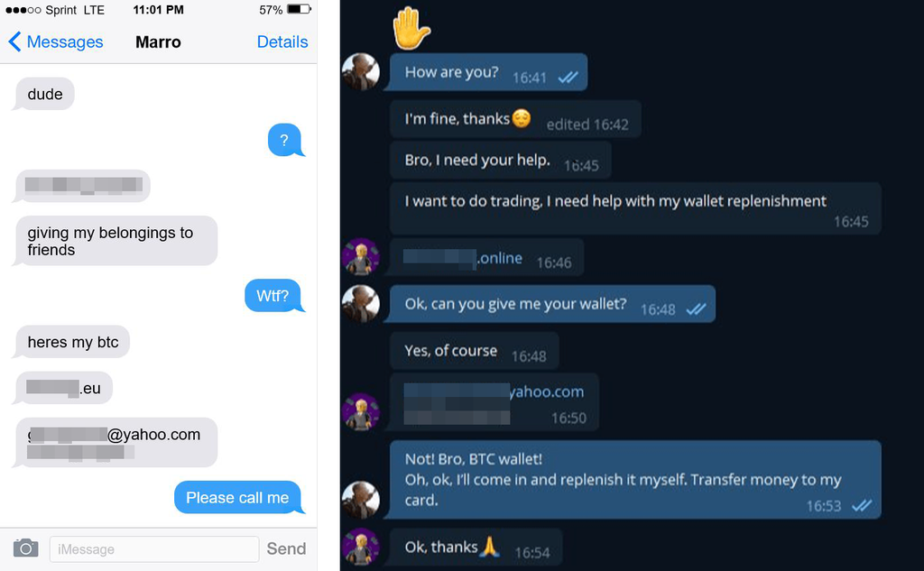Click the waving hand emoji sticker

(411, 27)
